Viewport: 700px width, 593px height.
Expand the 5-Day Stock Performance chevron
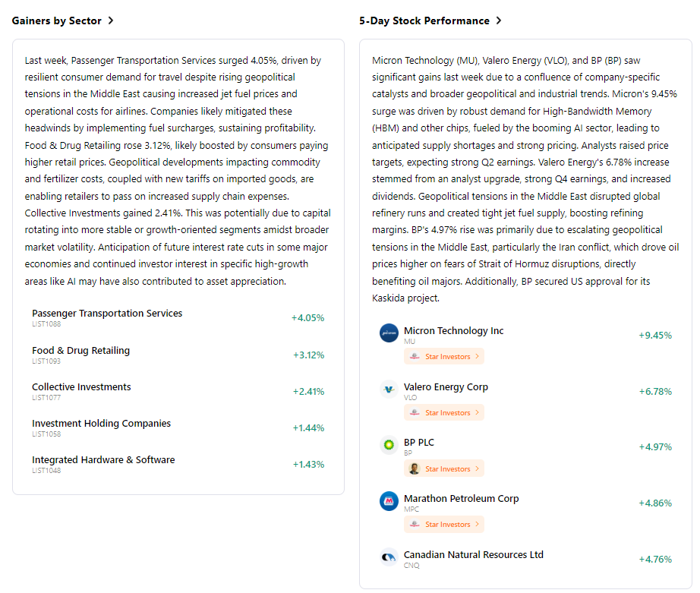coord(499,21)
